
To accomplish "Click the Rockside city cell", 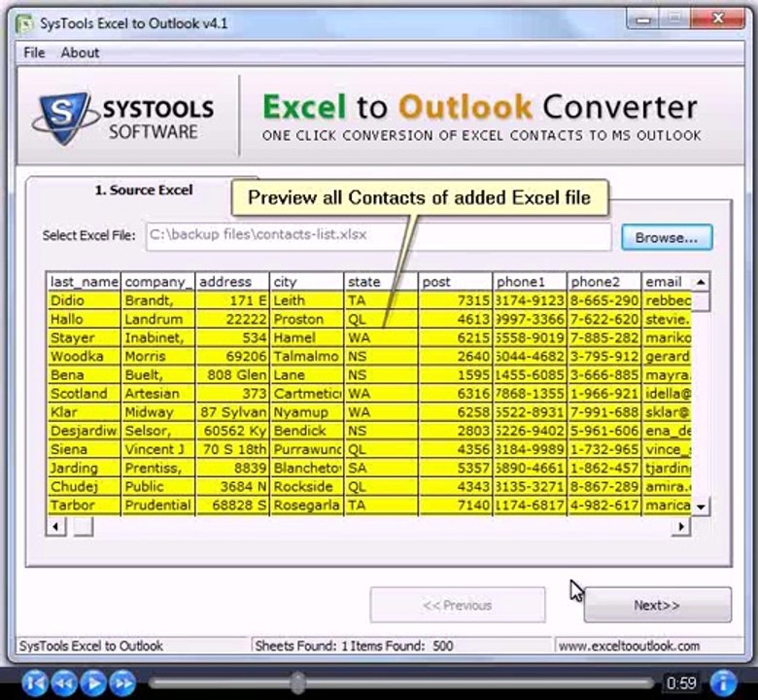I will [307, 487].
